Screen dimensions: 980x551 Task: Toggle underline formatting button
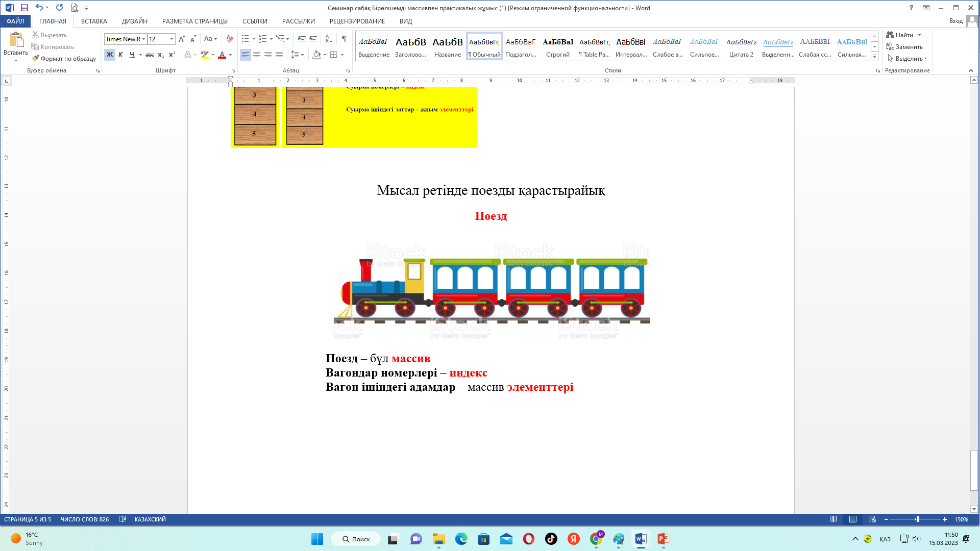(132, 55)
